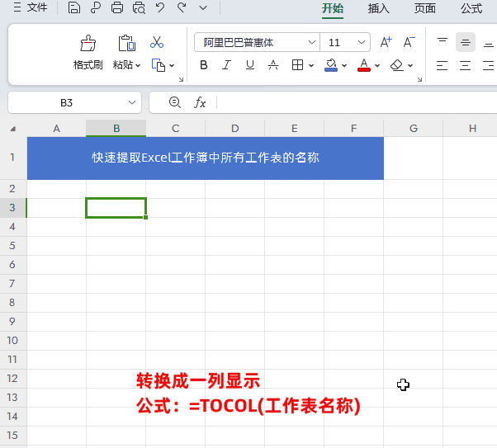The image size is (497, 448).
Task: Apply the red font color
Action: click(x=364, y=65)
